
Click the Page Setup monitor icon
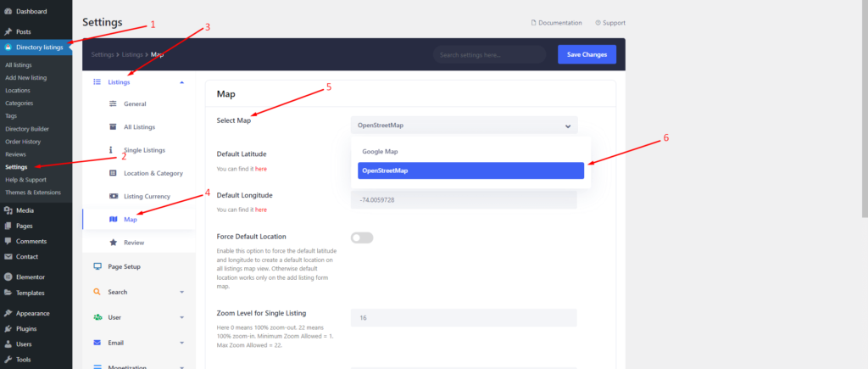tap(97, 266)
